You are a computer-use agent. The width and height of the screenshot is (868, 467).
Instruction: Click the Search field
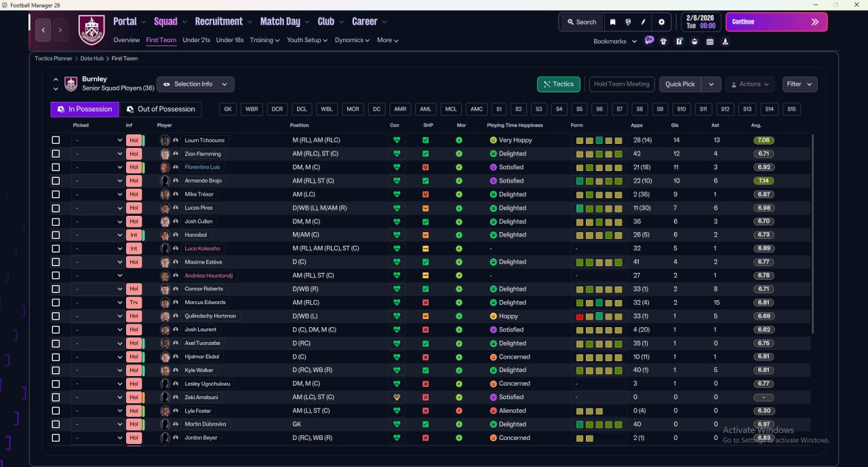pyautogui.click(x=581, y=22)
